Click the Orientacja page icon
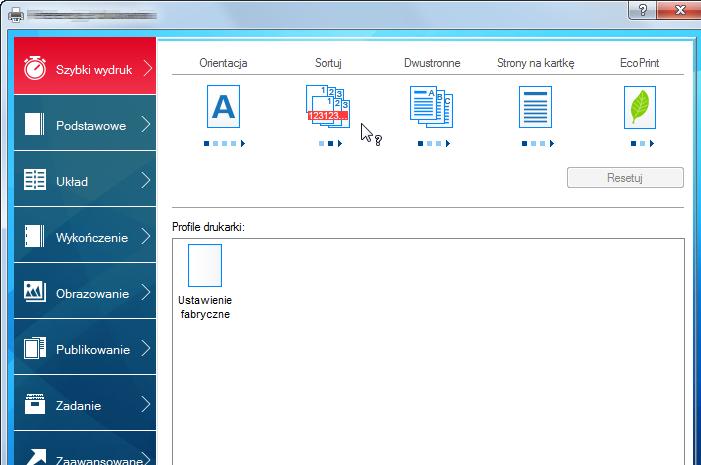 [224, 106]
